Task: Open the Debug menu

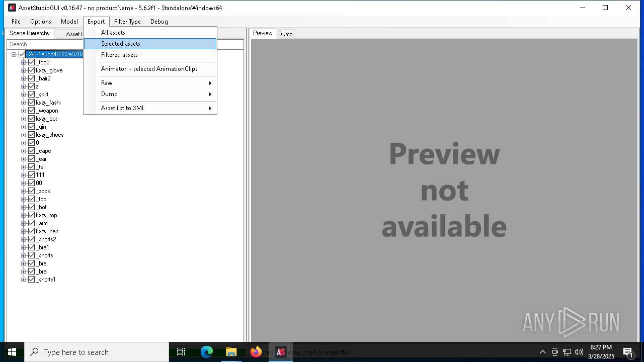Action: click(159, 22)
